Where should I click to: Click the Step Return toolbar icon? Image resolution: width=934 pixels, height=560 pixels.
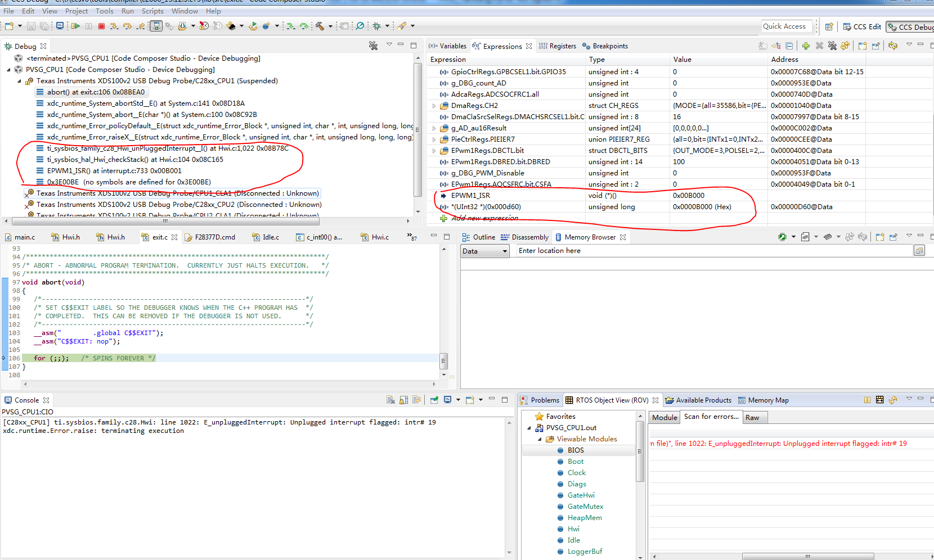(x=141, y=26)
